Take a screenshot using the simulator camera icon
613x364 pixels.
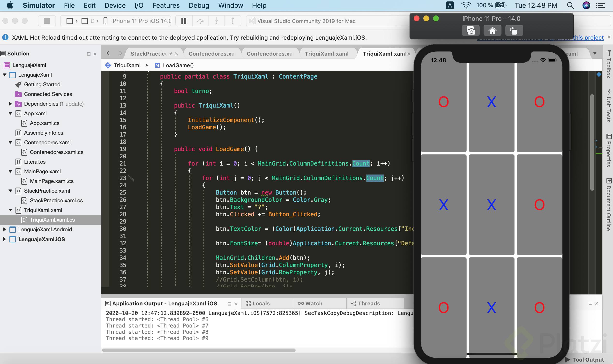point(471,30)
